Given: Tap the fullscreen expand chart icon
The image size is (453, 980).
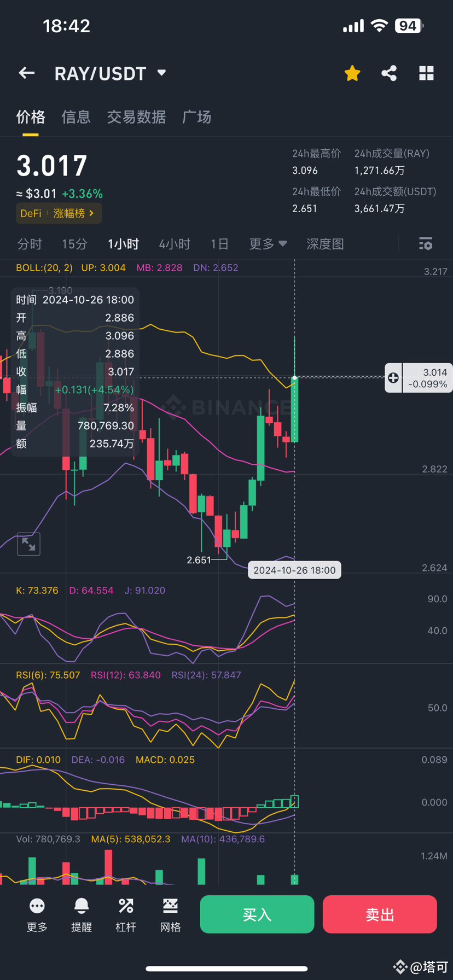Looking at the screenshot, I should pos(28,544).
